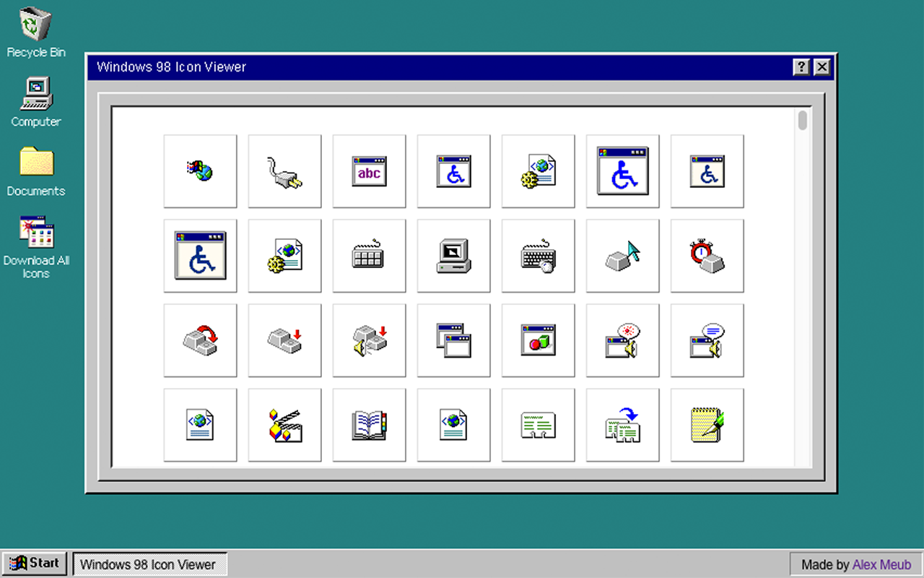This screenshot has height=578, width=924.
Task: Open the book with pen icon
Action: pos(369,425)
